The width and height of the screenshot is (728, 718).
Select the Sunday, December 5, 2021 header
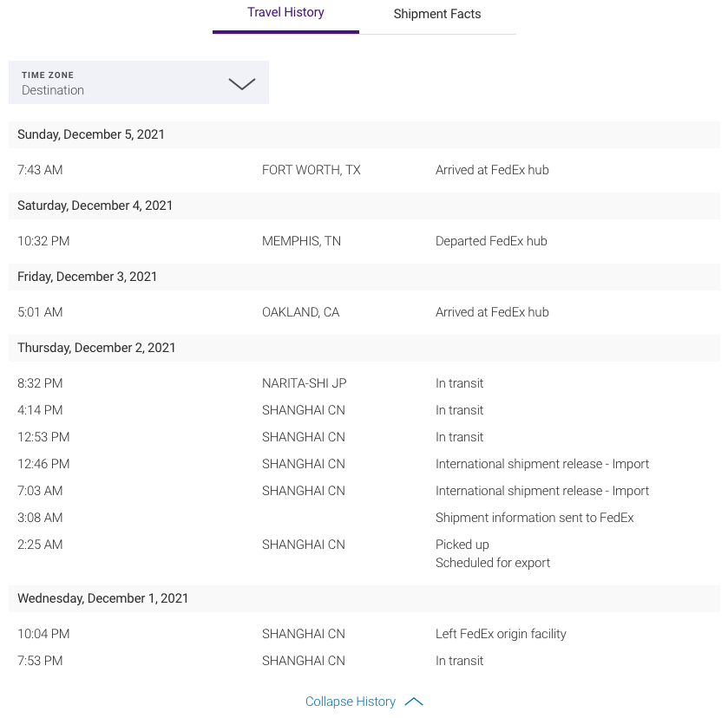pyautogui.click(x=91, y=134)
